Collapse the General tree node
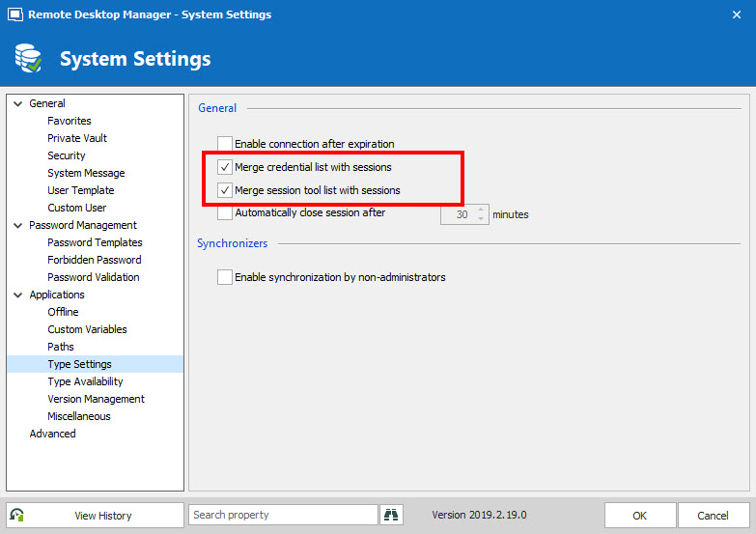Screen dimensions: 756x534 coord(17,103)
